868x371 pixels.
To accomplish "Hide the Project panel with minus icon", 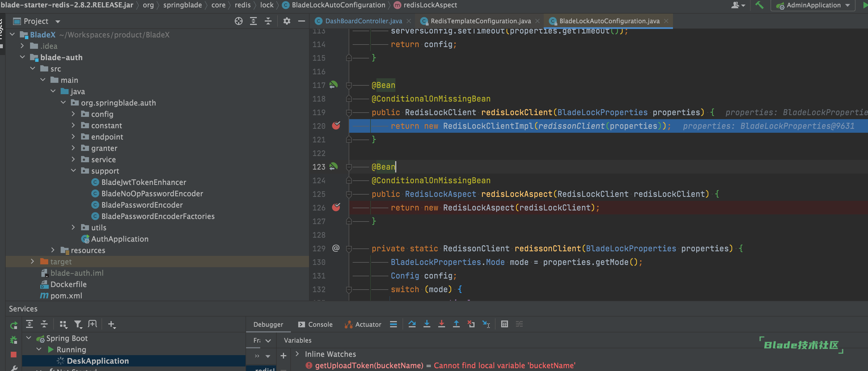I will pos(302,21).
